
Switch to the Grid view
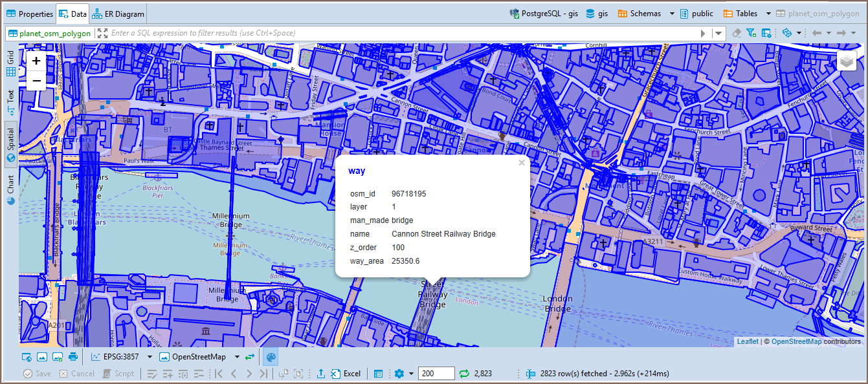[10, 63]
